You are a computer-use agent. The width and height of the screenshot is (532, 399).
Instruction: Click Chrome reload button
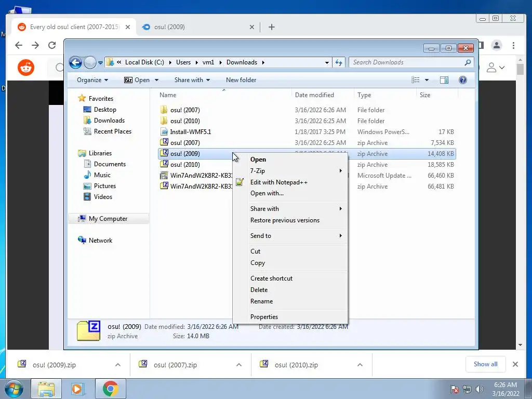pyautogui.click(x=52, y=45)
